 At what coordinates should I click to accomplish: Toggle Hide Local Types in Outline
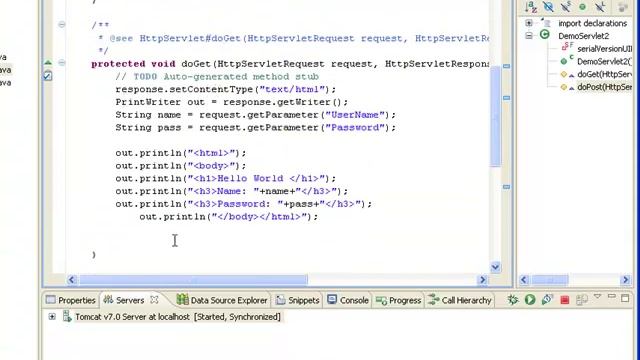(x=600, y=7)
